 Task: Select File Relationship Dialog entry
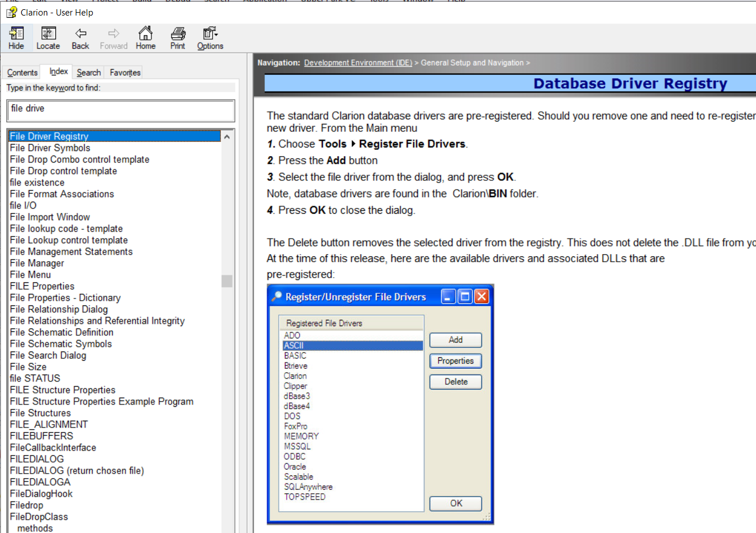59,309
